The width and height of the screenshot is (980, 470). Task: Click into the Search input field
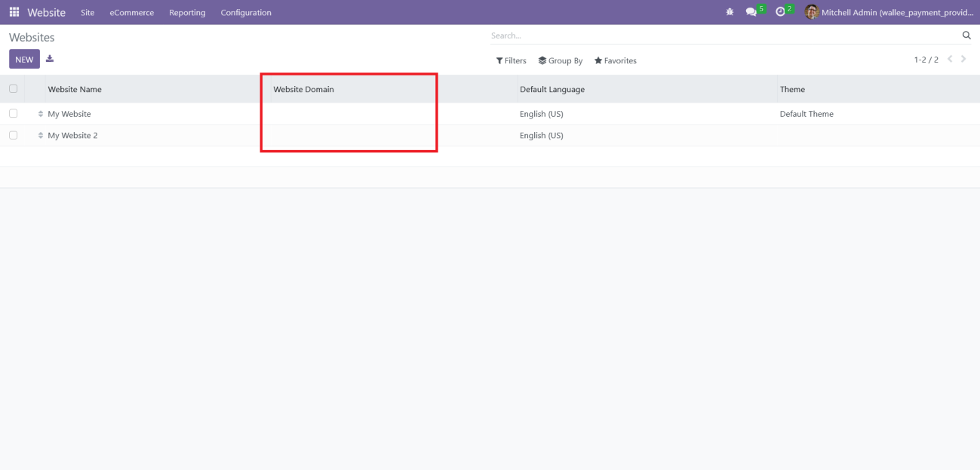(x=717, y=35)
